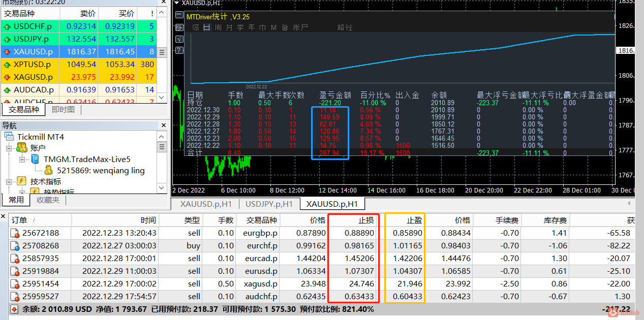The height and width of the screenshot is (320, 644).
Task: Switch to the 交易品种 tab
Action: pyautogui.click(x=24, y=109)
